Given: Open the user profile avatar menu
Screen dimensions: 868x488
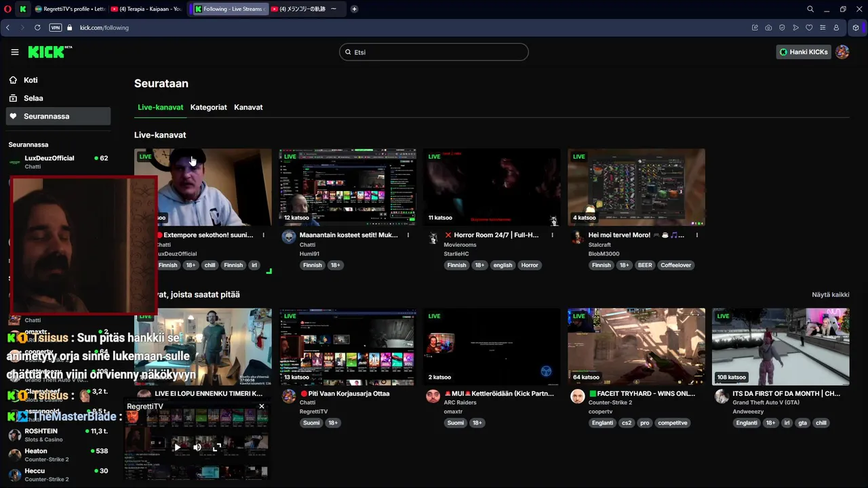Looking at the screenshot, I should point(842,52).
